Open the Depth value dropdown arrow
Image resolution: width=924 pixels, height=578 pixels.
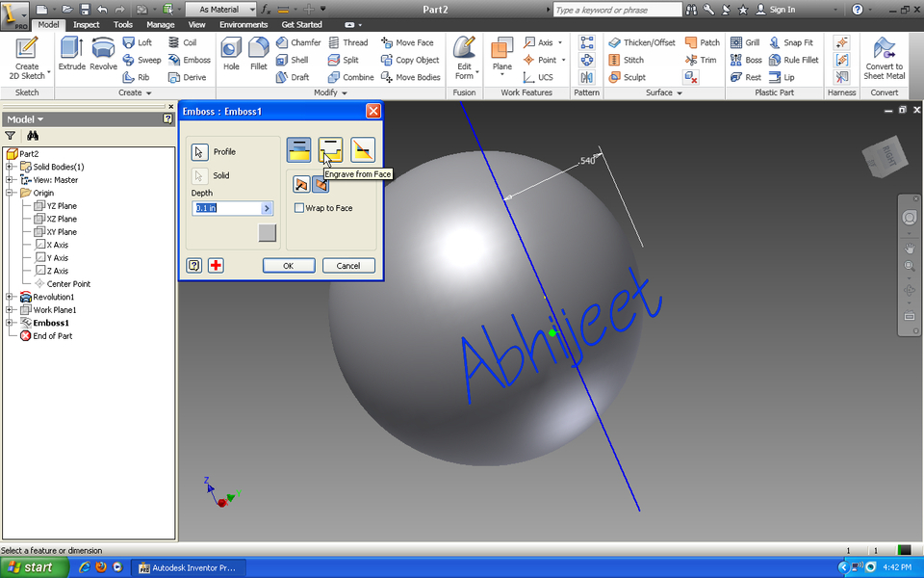coord(268,208)
